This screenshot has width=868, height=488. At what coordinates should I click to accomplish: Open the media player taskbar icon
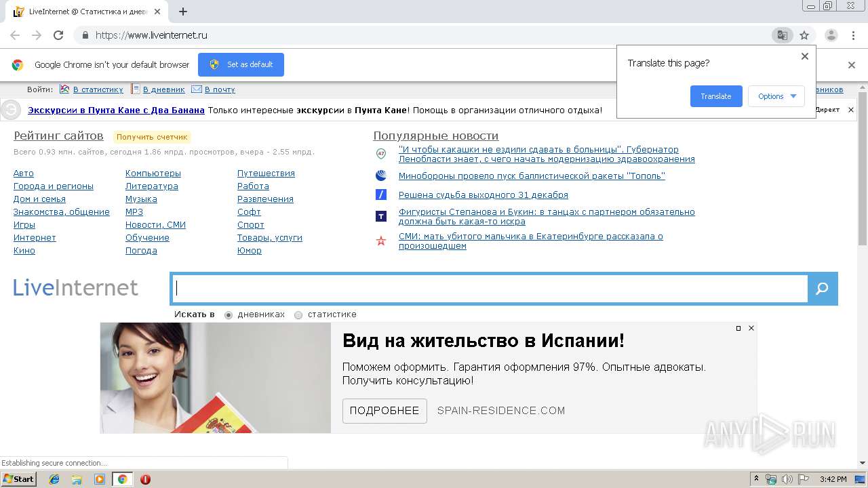pos(100,479)
